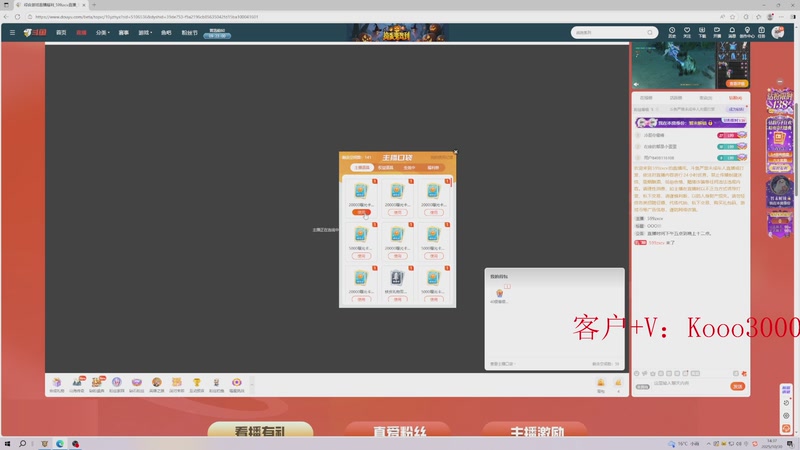Select the third tab in 主播口袋
The image size is (800, 450).
coord(409,167)
